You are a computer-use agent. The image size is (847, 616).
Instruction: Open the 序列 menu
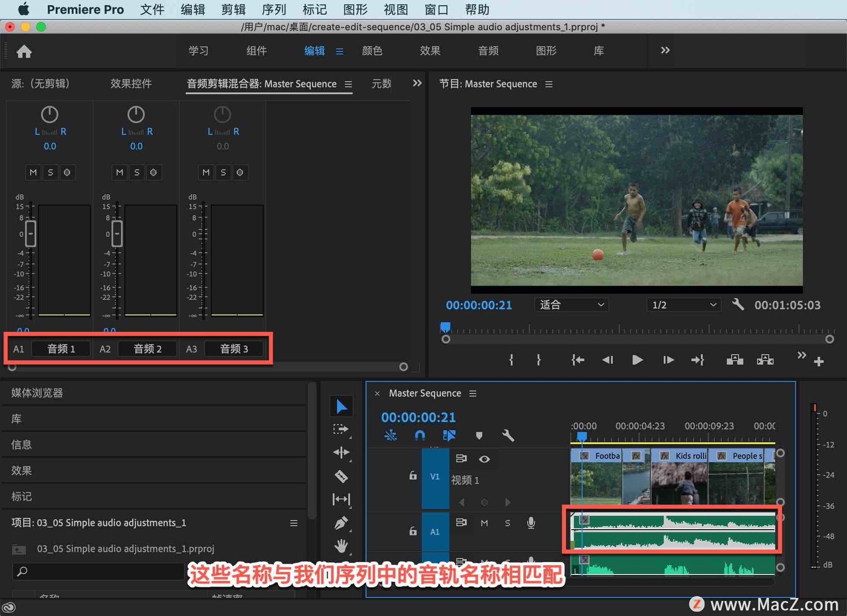[x=274, y=9]
